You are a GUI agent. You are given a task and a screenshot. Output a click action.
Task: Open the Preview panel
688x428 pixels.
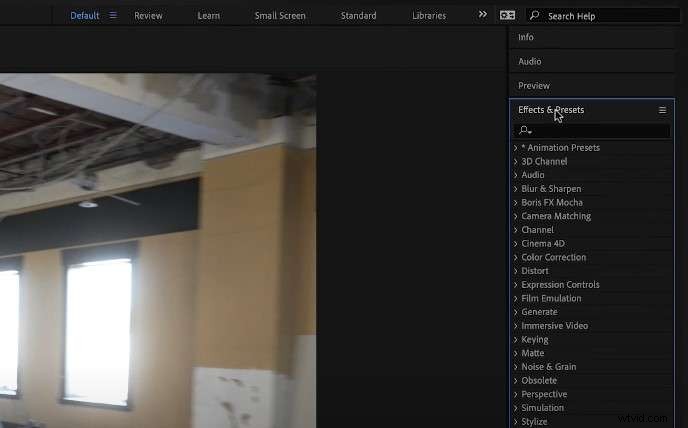tap(534, 86)
